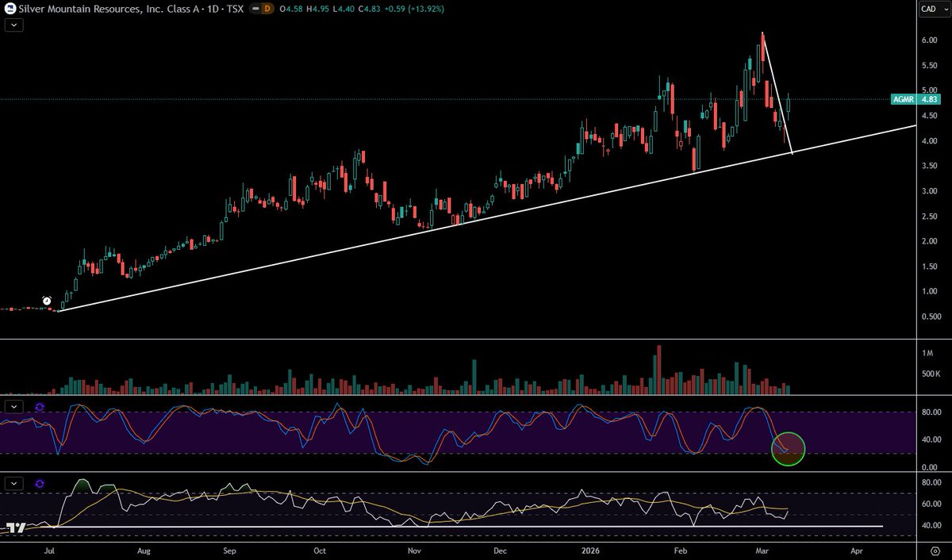Click the Nov label on the time axis
Image resolution: width=952 pixels, height=560 pixels.
414,549
